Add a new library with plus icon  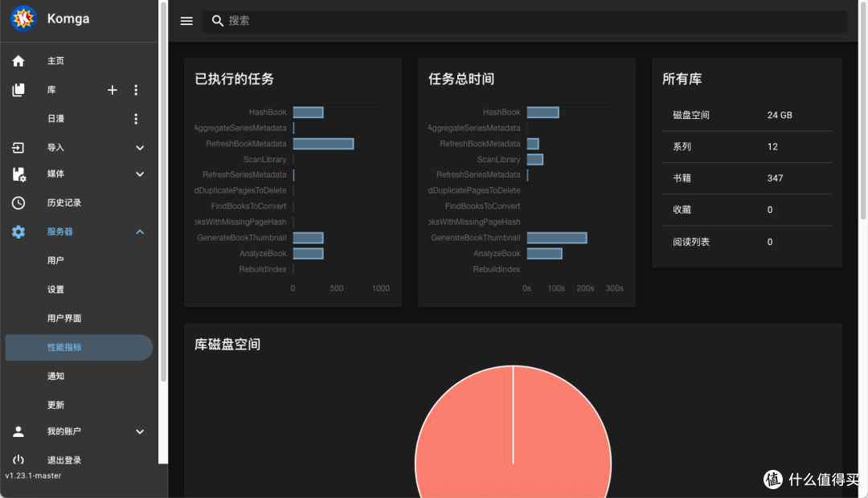pyautogui.click(x=113, y=90)
